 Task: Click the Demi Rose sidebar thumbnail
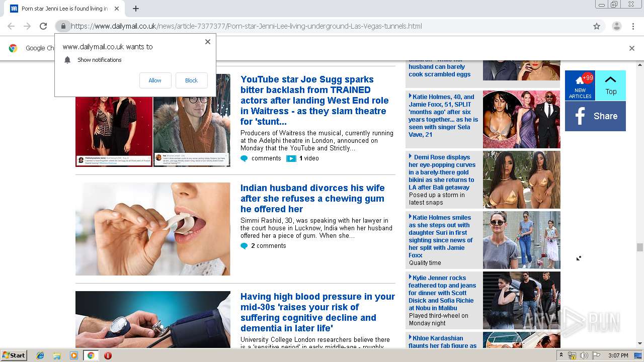[x=521, y=179]
